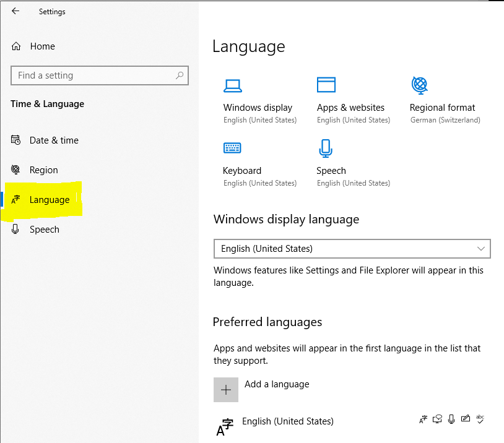Click the dropdown chevron for display language

click(481, 249)
